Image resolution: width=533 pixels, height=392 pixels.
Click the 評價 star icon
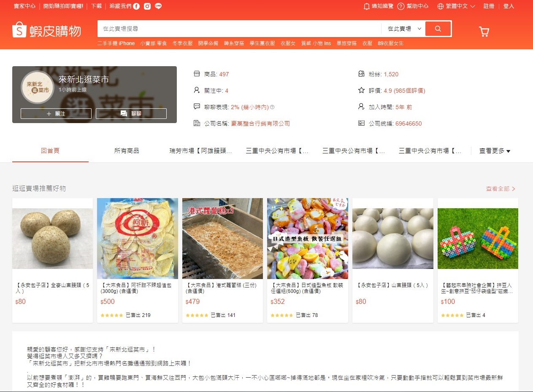coord(361,90)
